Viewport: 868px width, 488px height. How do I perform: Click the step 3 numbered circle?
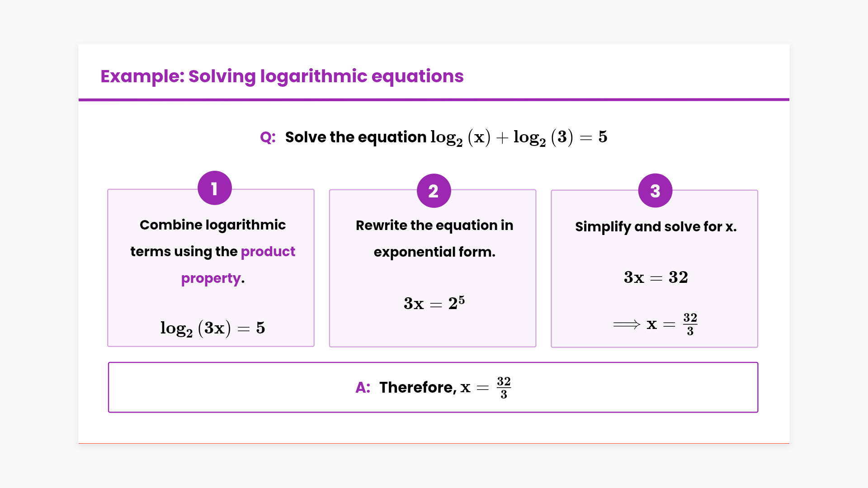click(x=655, y=191)
